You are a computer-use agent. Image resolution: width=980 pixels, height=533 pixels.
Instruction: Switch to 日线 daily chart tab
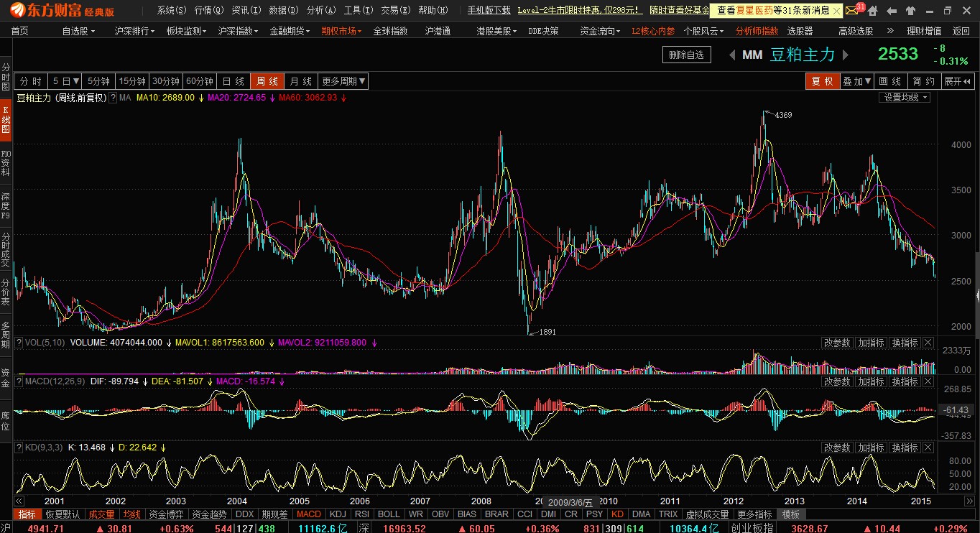233,81
